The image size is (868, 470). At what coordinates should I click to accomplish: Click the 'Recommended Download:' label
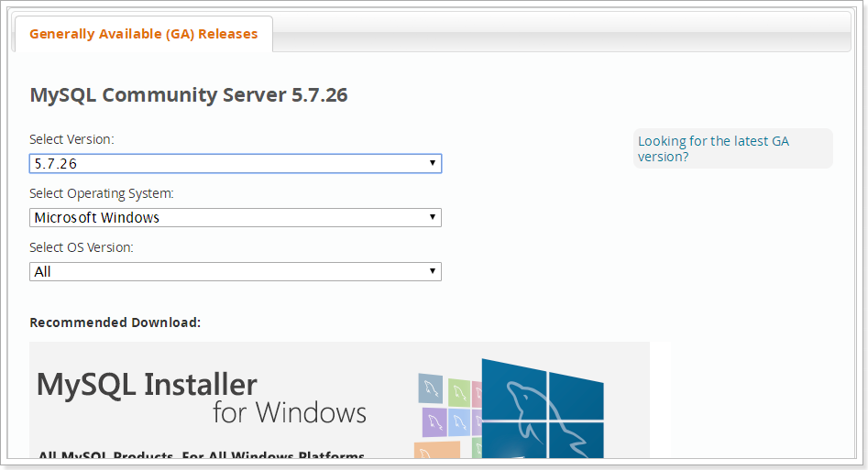click(x=115, y=322)
